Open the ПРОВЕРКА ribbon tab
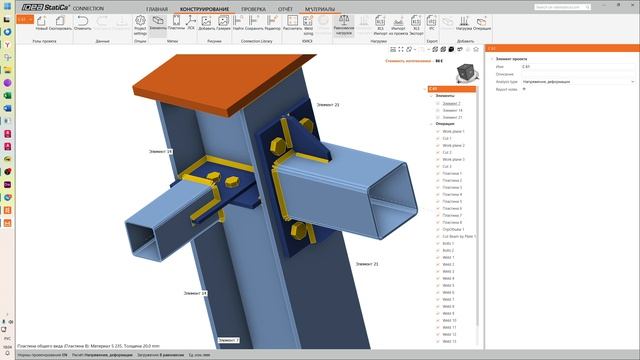The height and width of the screenshot is (360, 640). 253,9
